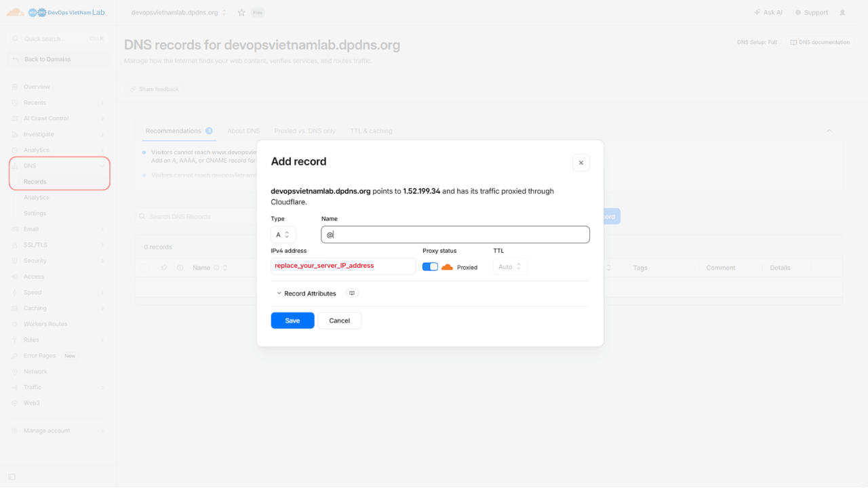The height and width of the screenshot is (488, 868).
Task: Click the Overview sidebar icon
Action: (15, 87)
